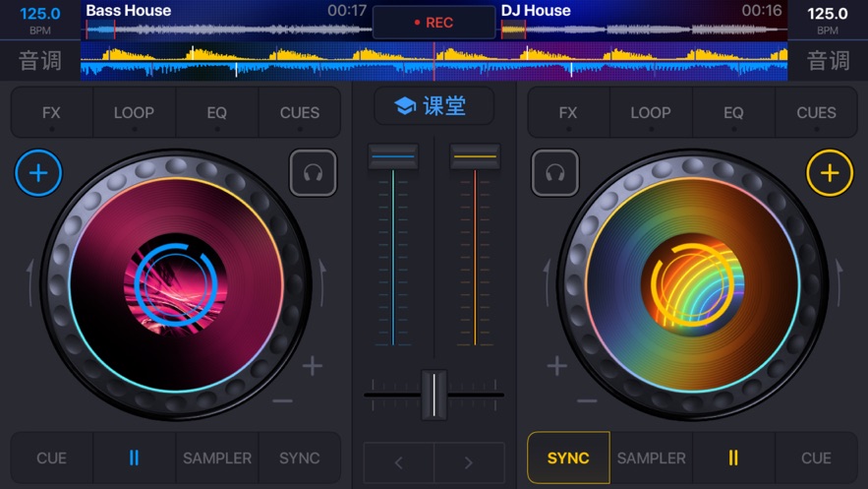Click the Bass House track title

[129, 11]
